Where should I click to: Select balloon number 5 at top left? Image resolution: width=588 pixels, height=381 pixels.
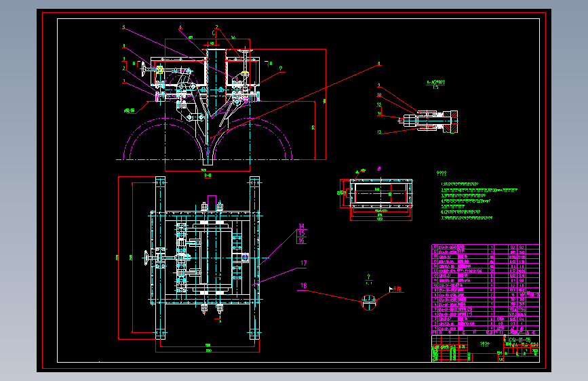123,27
